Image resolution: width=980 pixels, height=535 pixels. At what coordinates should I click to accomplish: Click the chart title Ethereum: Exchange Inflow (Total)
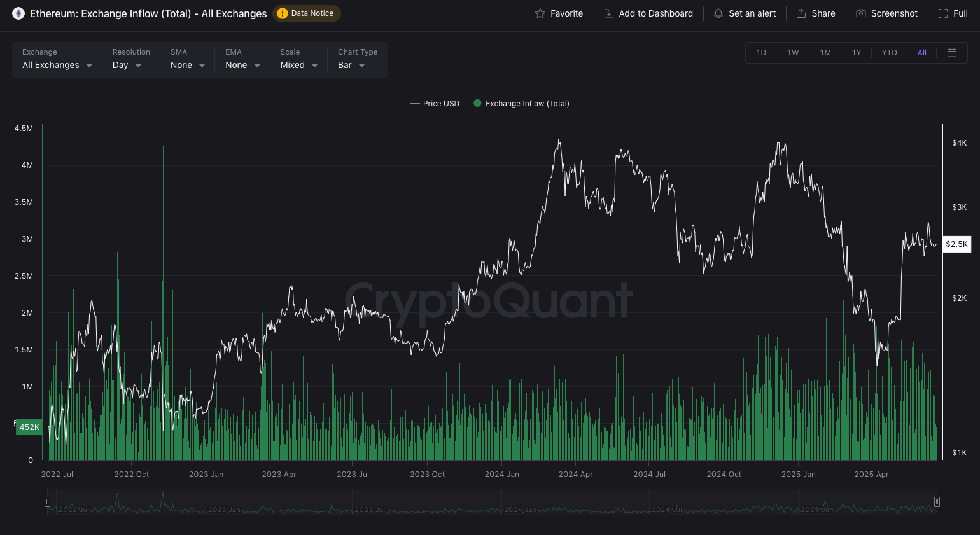pyautogui.click(x=148, y=13)
